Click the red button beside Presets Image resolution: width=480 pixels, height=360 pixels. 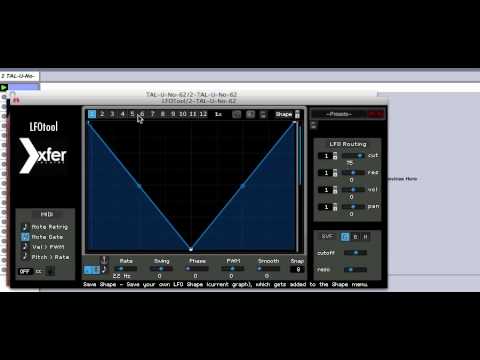[376, 114]
